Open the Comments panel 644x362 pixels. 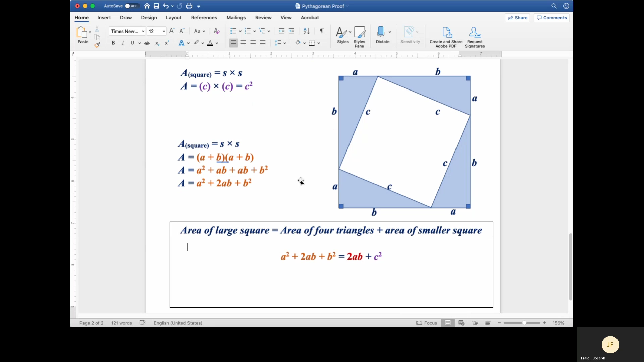point(551,18)
